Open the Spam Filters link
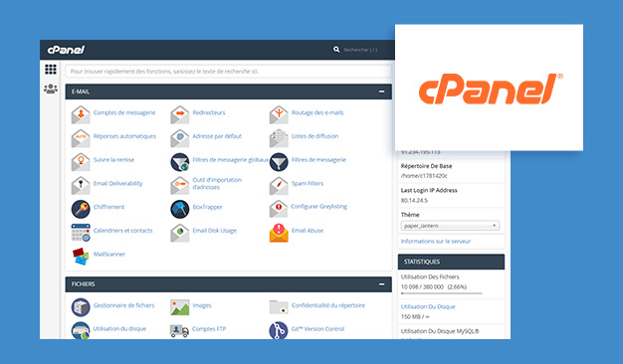 click(x=308, y=183)
